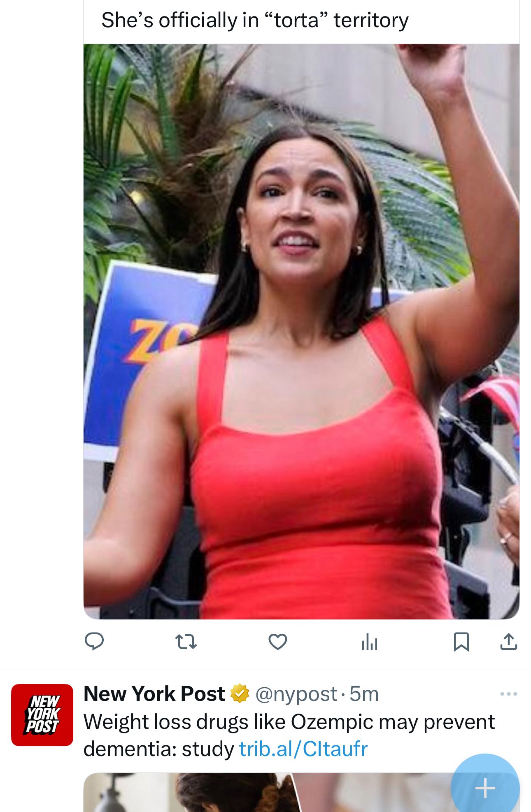Open the reply comment bubble icon
Viewport: 531px width, 812px height.
[x=94, y=641]
